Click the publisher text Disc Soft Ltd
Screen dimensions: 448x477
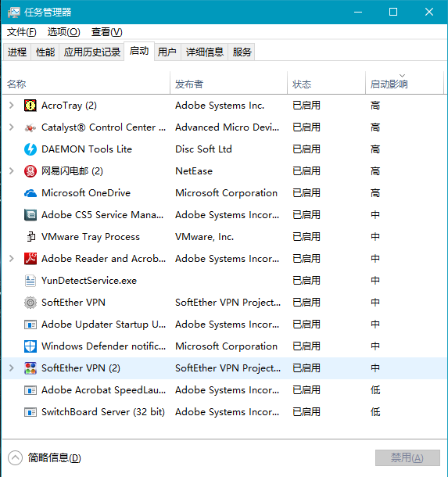click(x=203, y=149)
